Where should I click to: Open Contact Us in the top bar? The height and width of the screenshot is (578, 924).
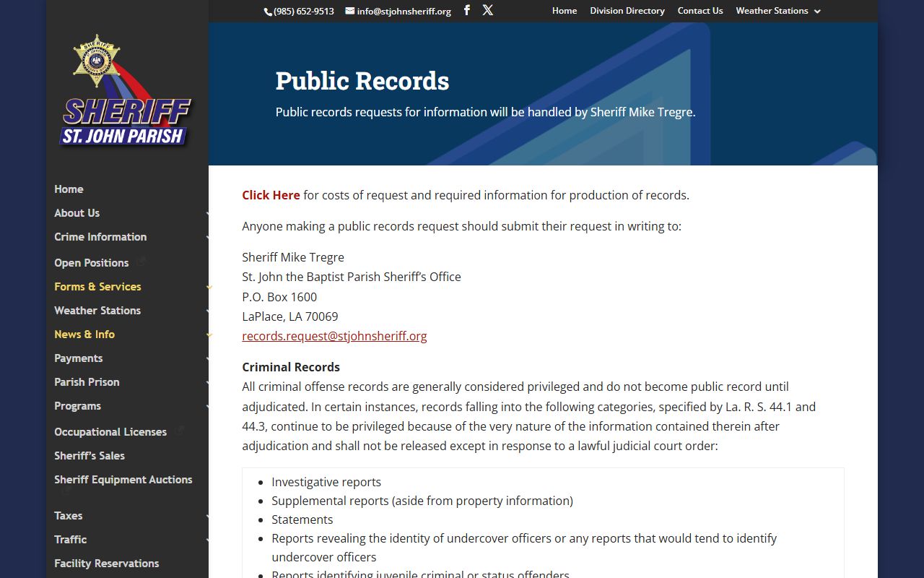700,11
